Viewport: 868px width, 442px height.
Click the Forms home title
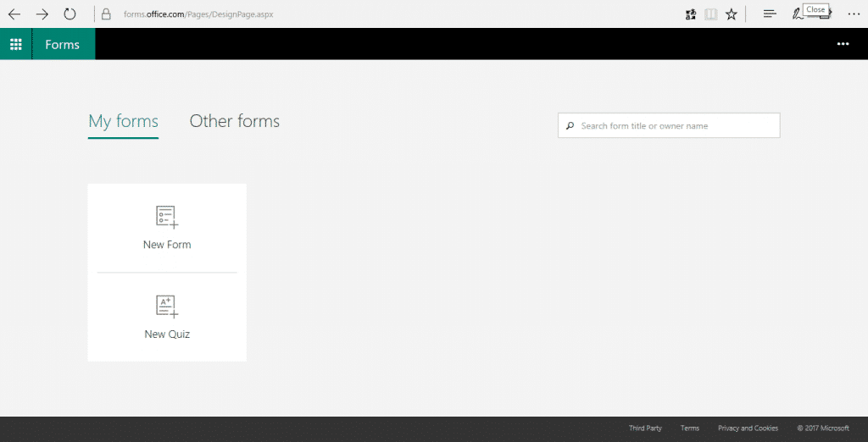(62, 45)
